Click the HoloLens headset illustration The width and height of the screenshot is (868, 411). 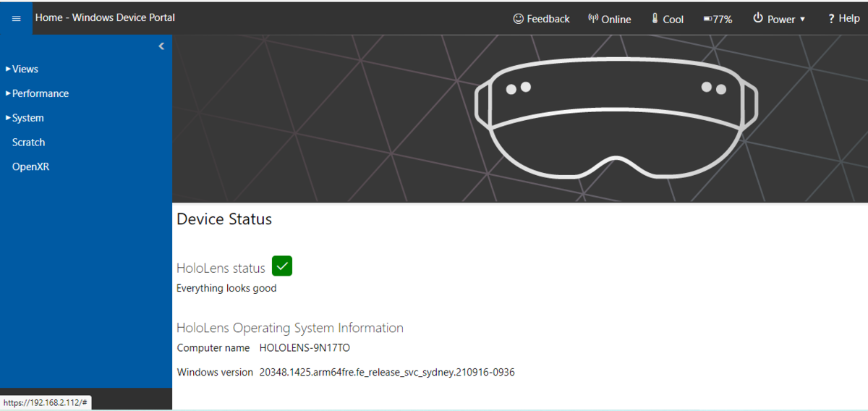pyautogui.click(x=616, y=117)
